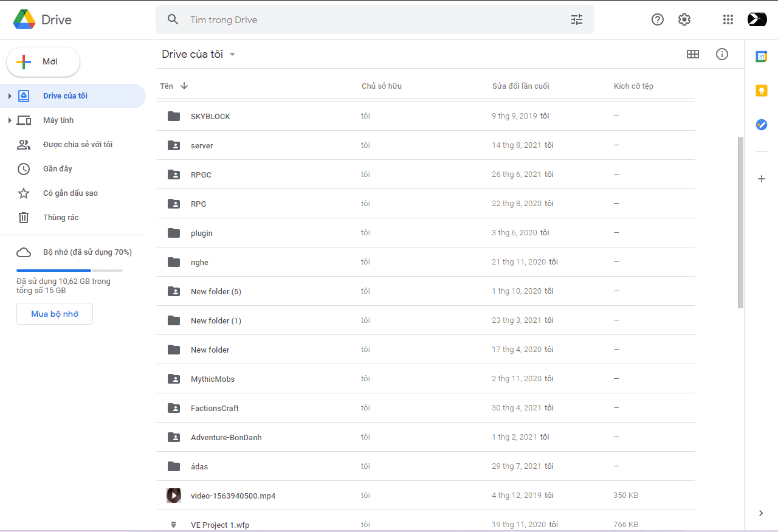This screenshot has width=778, height=532.
Task: Expand the Máy tính tree arrow
Action: [10, 120]
